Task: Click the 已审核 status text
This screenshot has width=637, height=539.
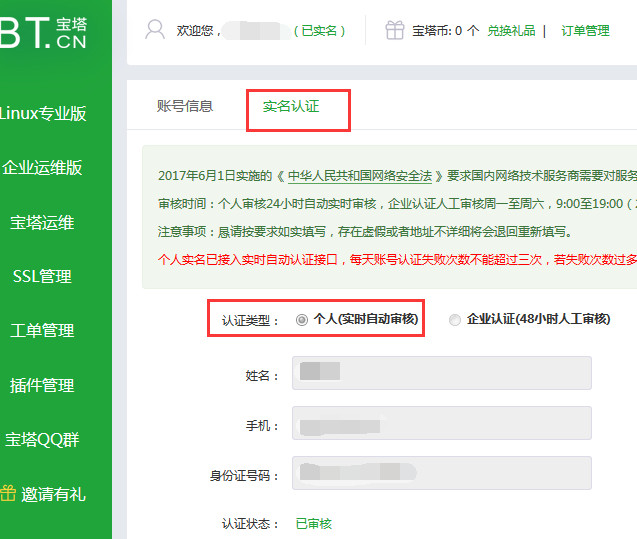Action: tap(314, 524)
